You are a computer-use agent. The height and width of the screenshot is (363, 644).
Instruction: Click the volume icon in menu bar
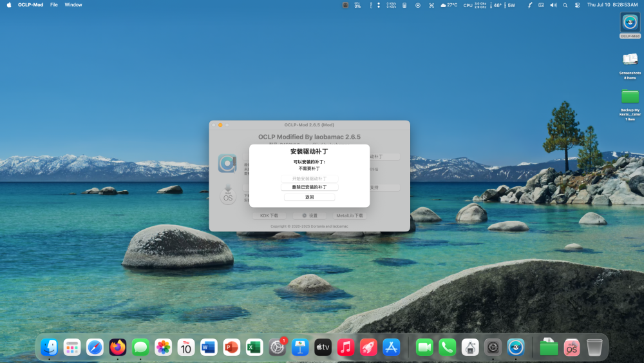coord(553,5)
